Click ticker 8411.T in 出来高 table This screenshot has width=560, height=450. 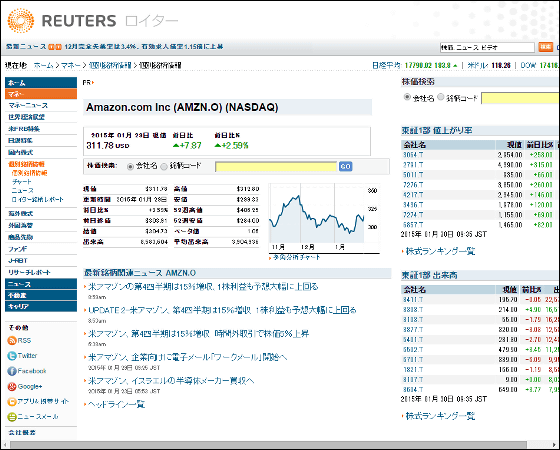[413, 300]
